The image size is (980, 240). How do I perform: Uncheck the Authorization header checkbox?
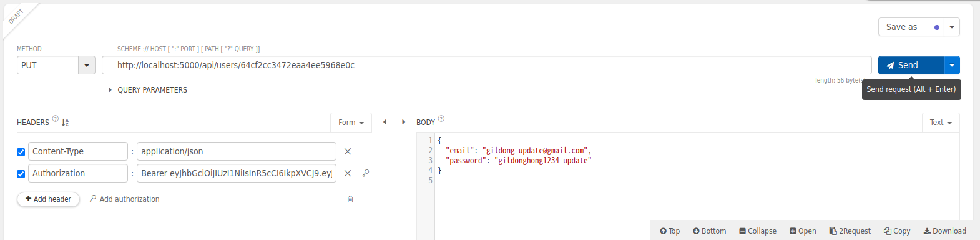21,174
